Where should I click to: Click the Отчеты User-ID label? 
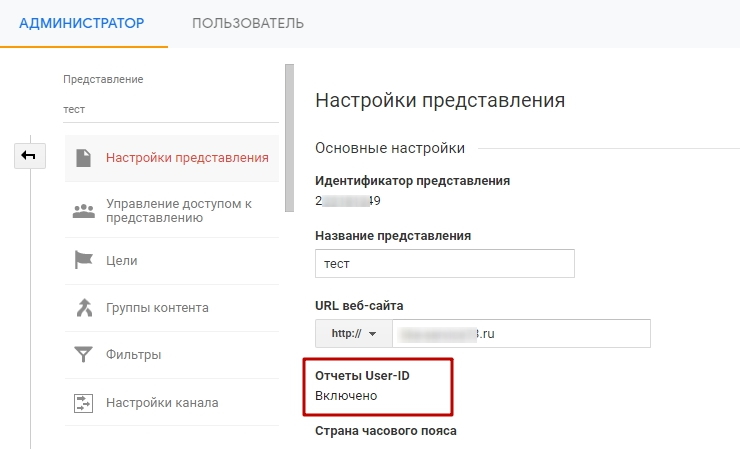pos(362,376)
